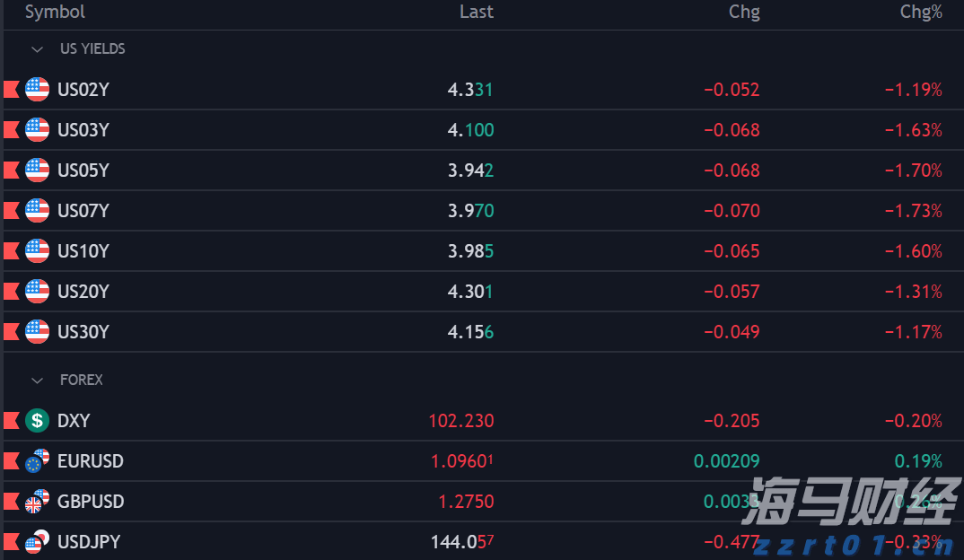964x560 pixels.
Task: Toggle the red flag marker on DXY
Action: click(12, 421)
